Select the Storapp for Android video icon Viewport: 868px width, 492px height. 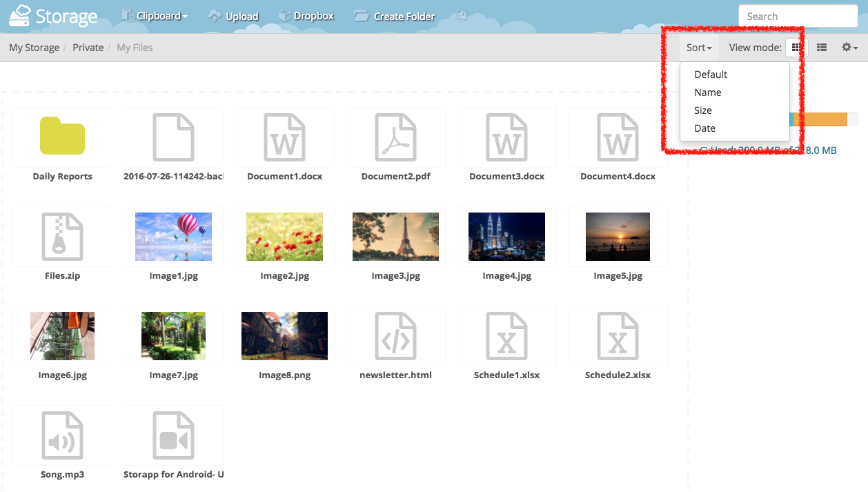tap(173, 435)
